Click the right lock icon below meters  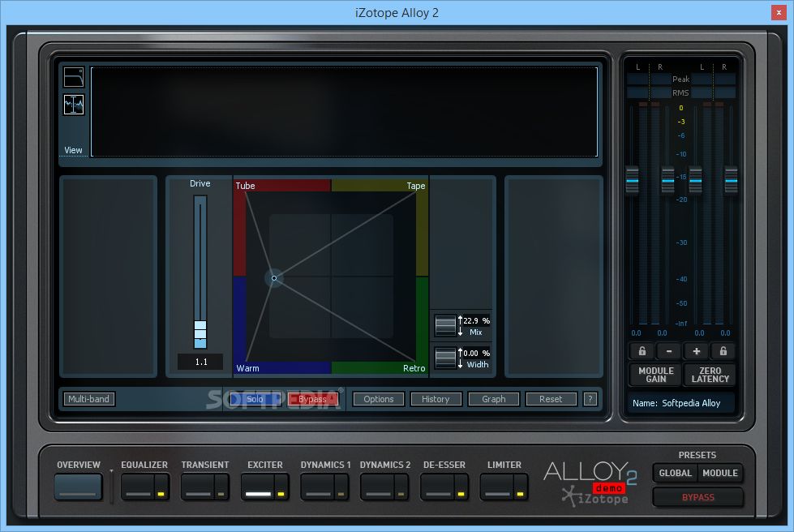coord(723,351)
